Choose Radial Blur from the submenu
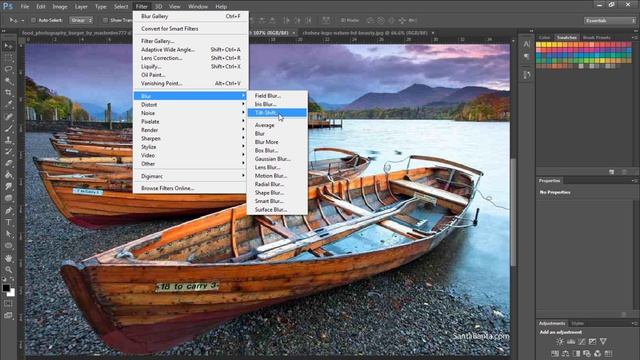Image resolution: width=640 pixels, height=360 pixels. (277, 184)
